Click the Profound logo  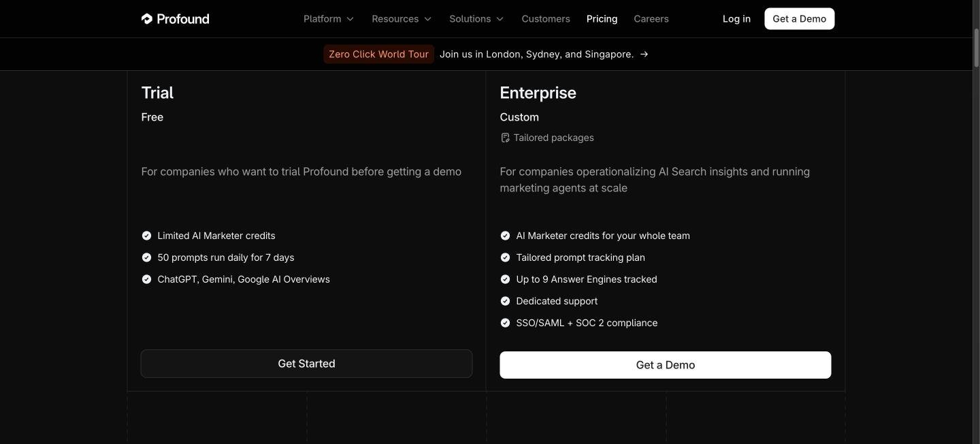pos(175,19)
